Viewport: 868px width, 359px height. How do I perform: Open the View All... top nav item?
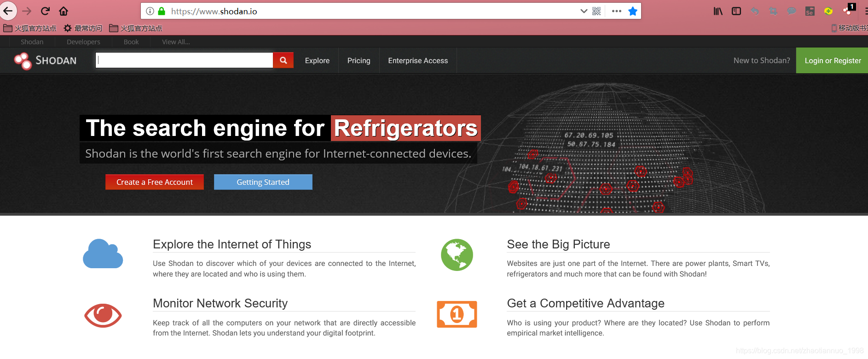pos(176,41)
